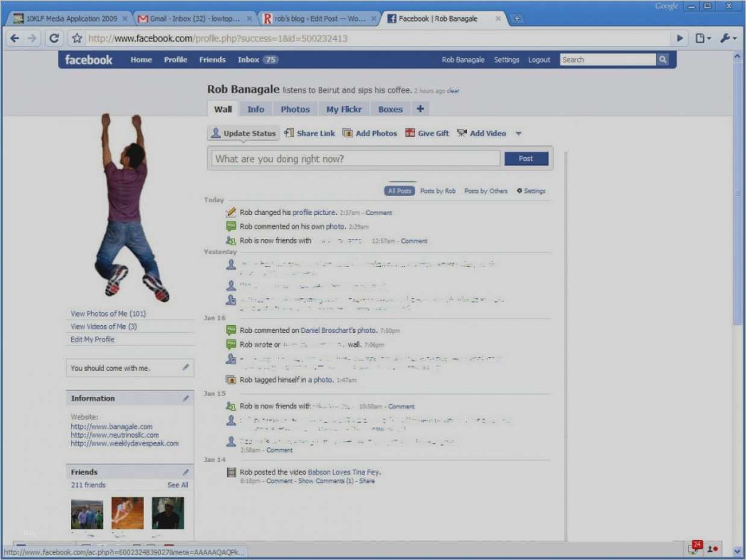
Task: Open the Chrome page menu icon
Action: pyautogui.click(x=702, y=38)
